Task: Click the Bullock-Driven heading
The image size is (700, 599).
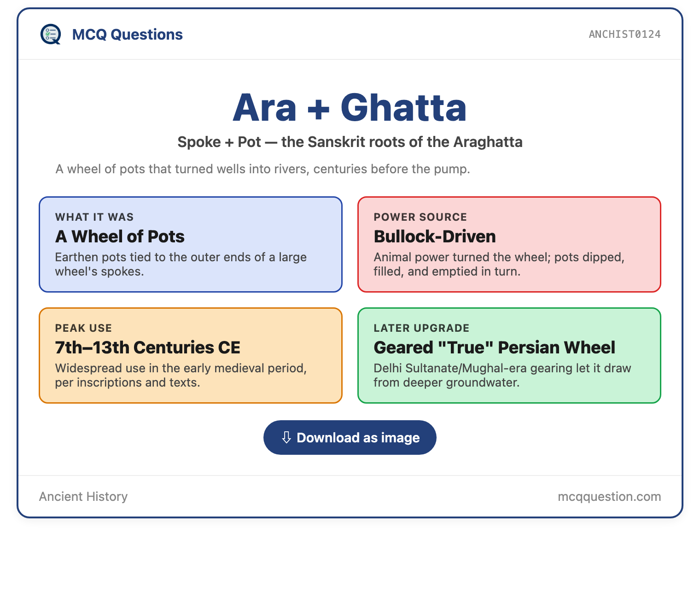Action: [435, 236]
